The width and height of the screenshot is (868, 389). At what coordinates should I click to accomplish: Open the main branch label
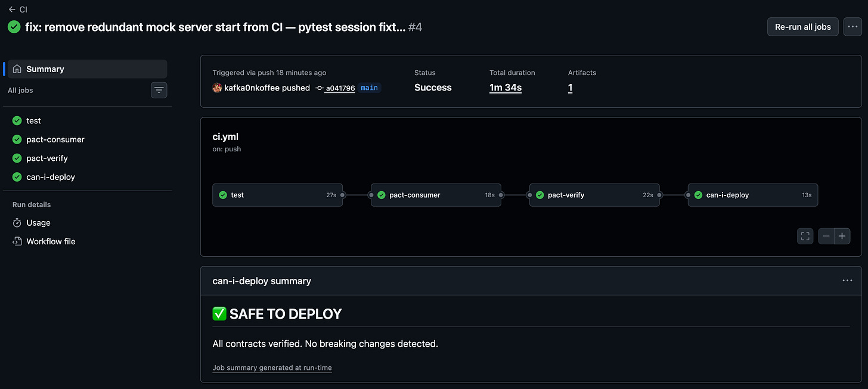[369, 88]
